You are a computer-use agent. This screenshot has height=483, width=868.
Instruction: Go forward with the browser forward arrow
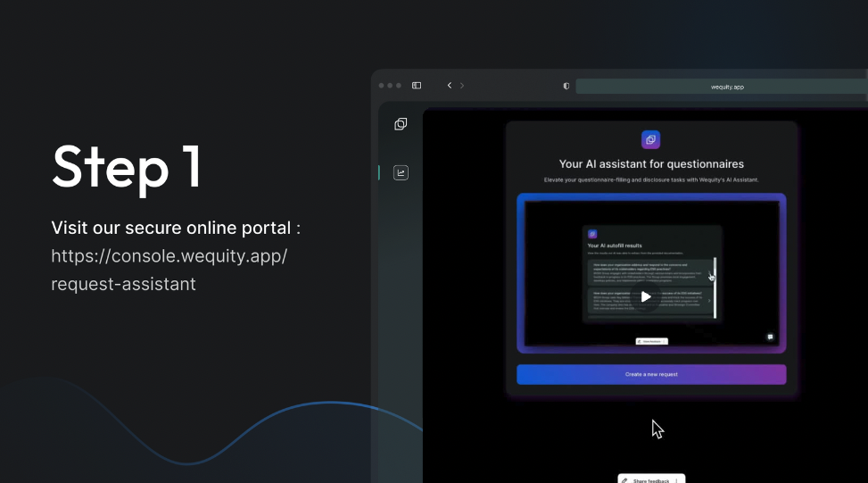pos(462,86)
